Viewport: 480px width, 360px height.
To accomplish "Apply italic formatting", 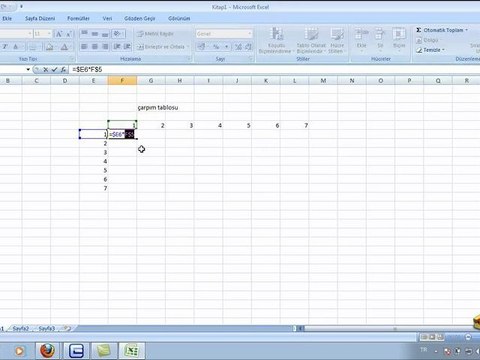I will click(5, 47).
